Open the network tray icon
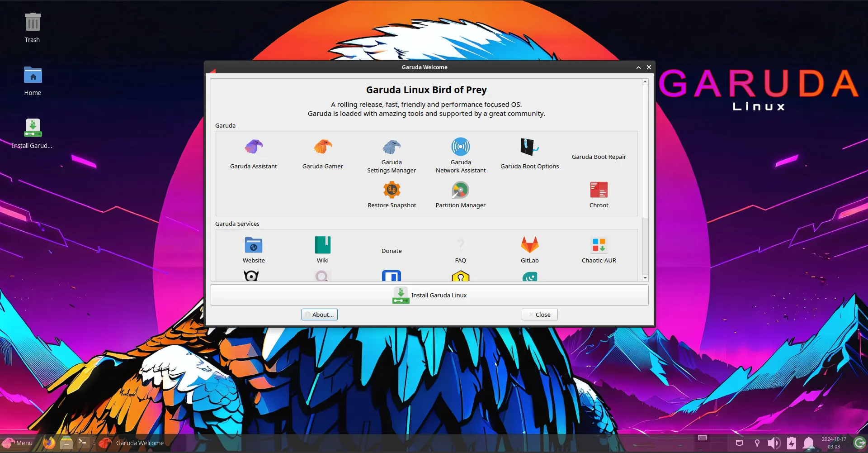 pyautogui.click(x=739, y=443)
